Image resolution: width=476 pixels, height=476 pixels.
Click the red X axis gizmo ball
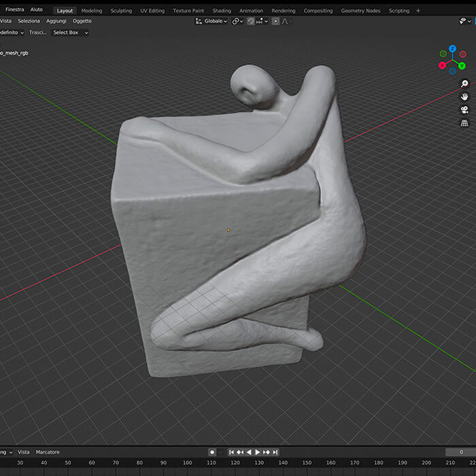coord(442,65)
